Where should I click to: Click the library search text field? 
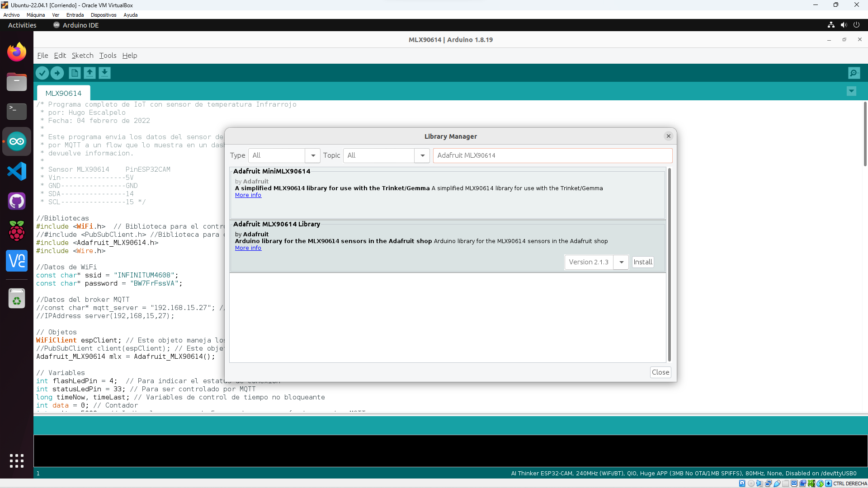[552, 155]
